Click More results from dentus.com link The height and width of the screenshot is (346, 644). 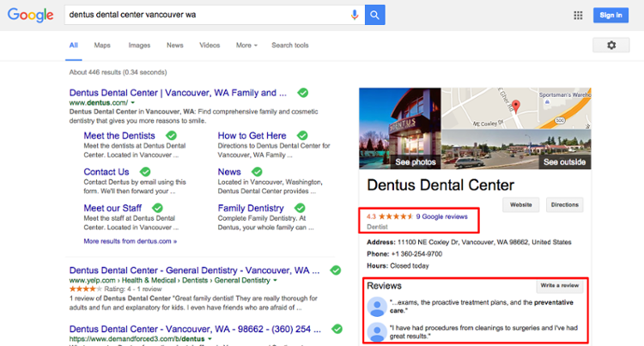pyautogui.click(x=131, y=241)
